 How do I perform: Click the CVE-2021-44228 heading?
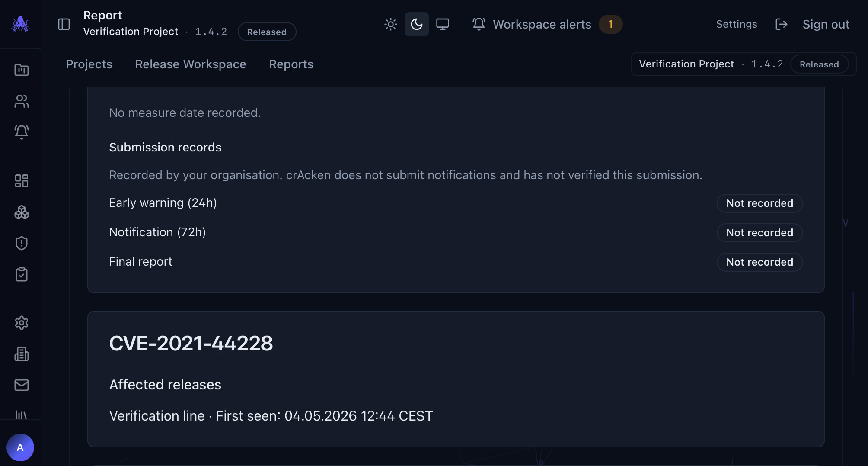point(191,344)
